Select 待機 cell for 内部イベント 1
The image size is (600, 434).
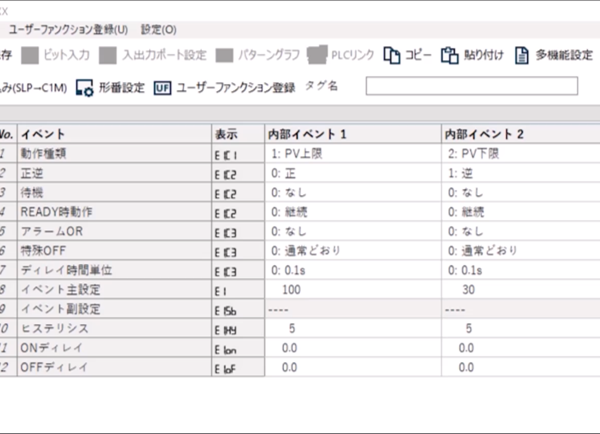[x=352, y=191]
